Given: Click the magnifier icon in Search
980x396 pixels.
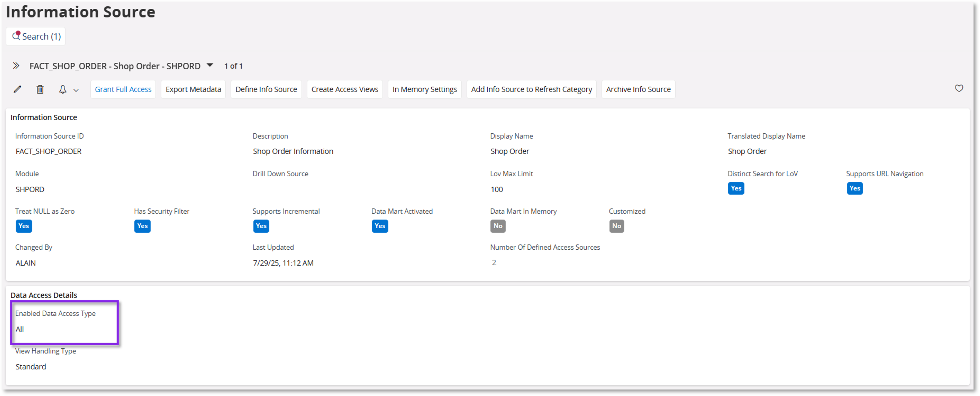Looking at the screenshot, I should pyautogui.click(x=16, y=36).
